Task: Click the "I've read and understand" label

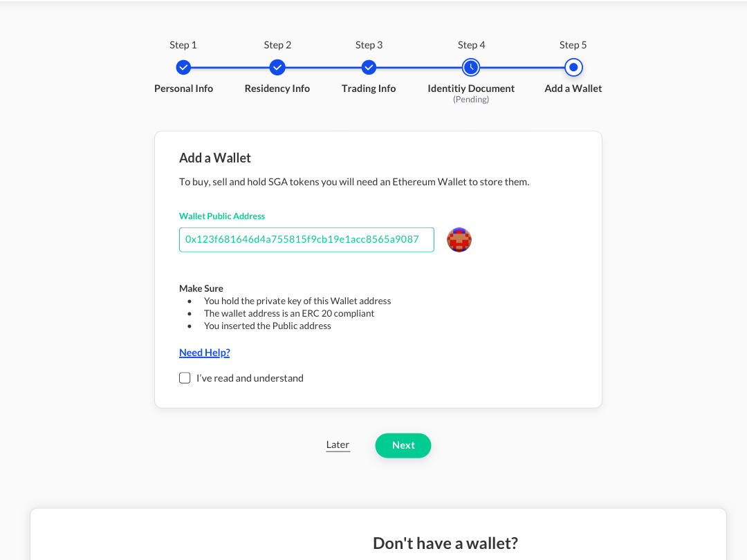Action: [x=250, y=378]
